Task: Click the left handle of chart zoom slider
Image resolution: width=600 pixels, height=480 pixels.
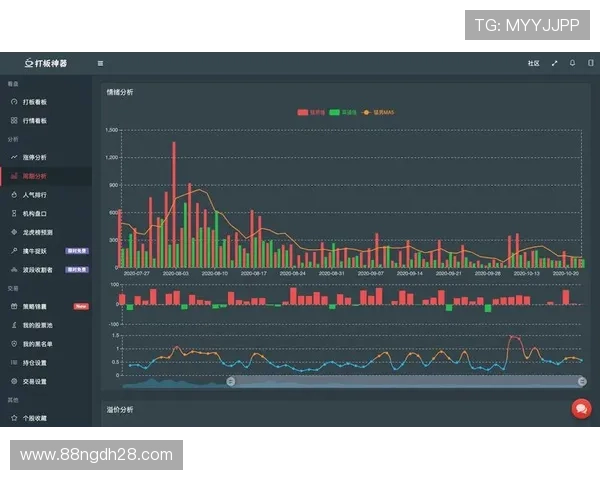Action: pyautogui.click(x=231, y=381)
